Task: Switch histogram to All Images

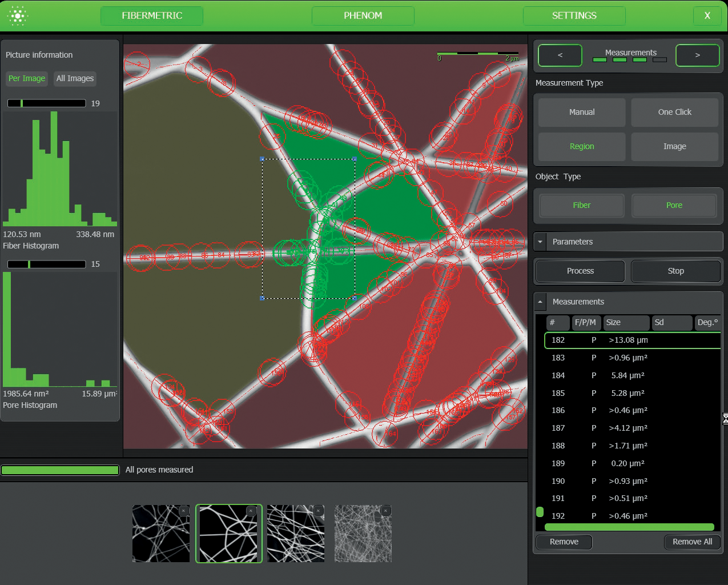Action: [75, 78]
